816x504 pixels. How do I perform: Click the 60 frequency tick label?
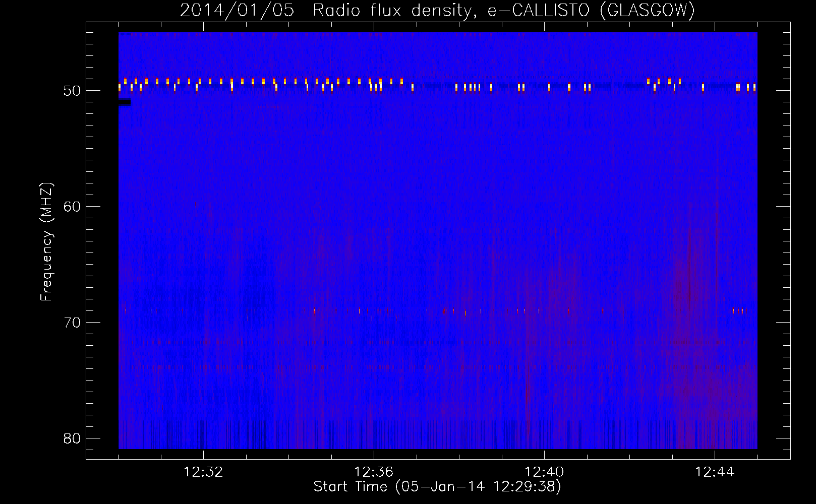point(72,207)
